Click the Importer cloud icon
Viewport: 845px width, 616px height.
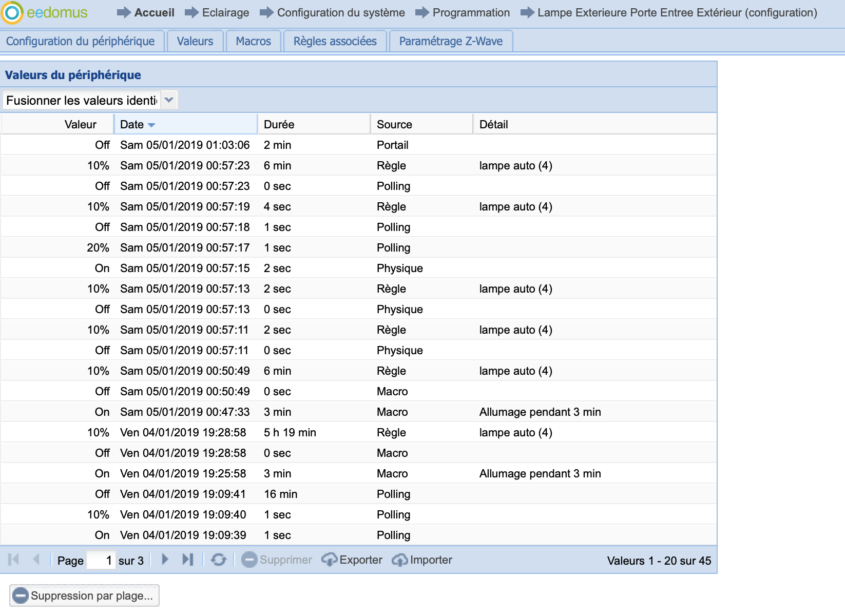point(399,560)
